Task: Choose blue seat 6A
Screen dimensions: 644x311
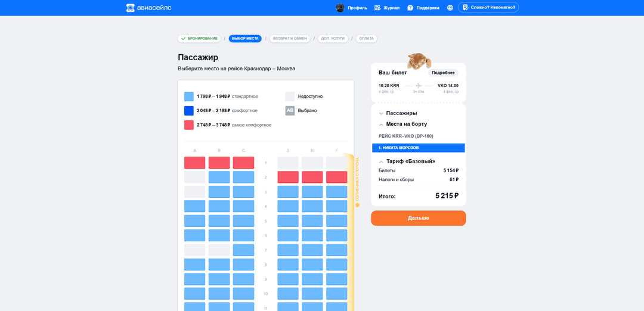Action: click(194, 235)
